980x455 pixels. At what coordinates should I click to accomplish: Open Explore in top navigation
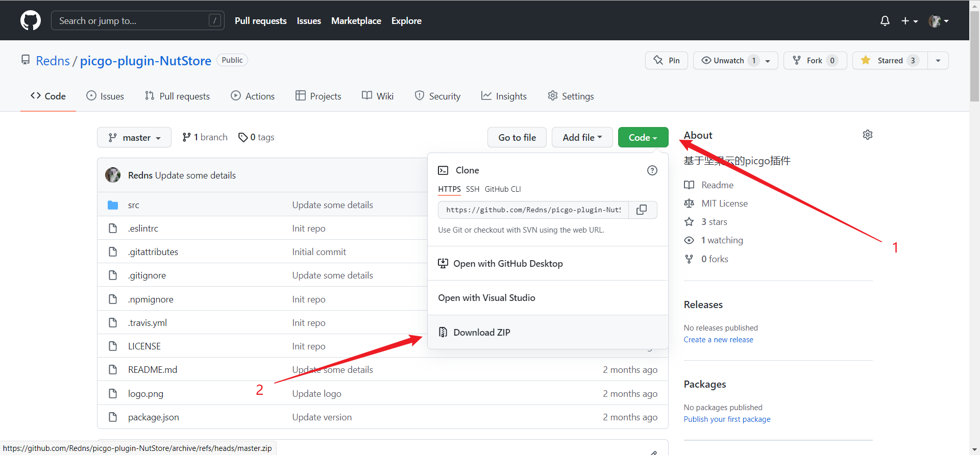click(x=406, y=21)
